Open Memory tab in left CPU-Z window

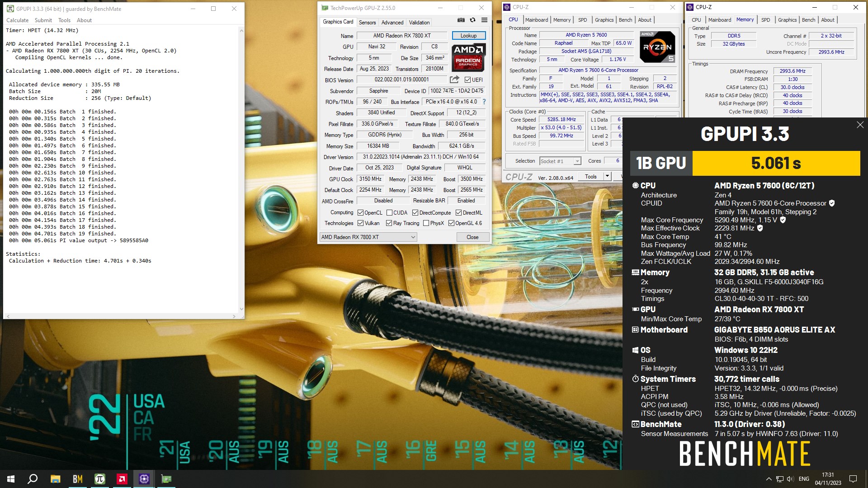pyautogui.click(x=561, y=20)
